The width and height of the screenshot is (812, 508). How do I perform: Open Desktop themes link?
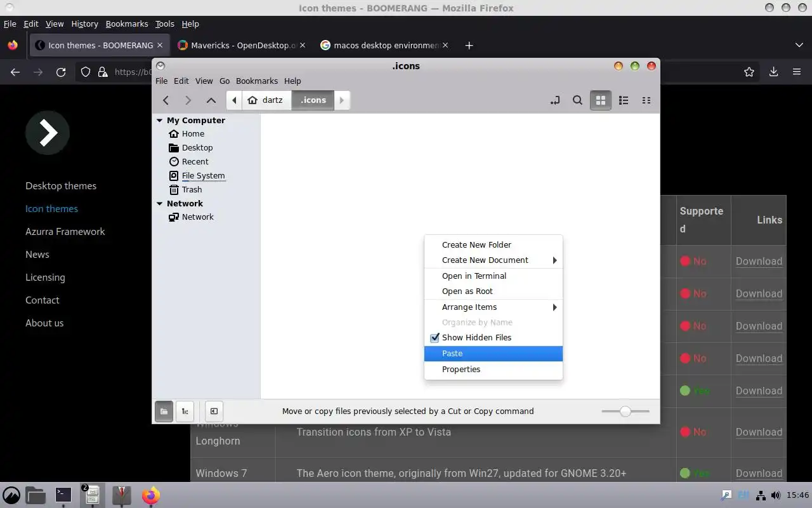61,186
